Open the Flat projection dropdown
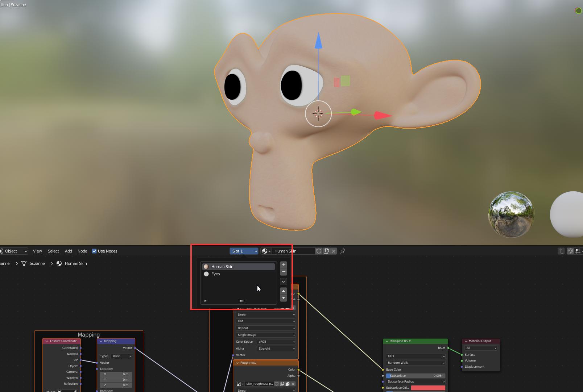Image resolution: width=583 pixels, height=392 pixels. [x=266, y=321]
